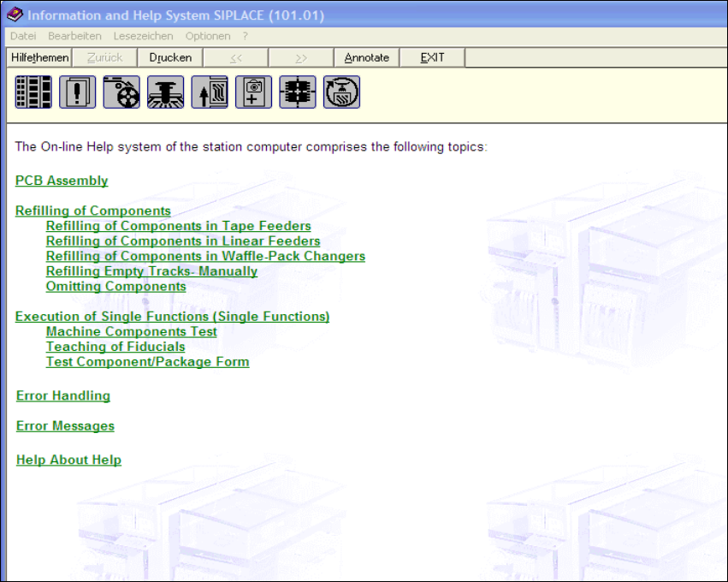Click the Annotate button

367,57
